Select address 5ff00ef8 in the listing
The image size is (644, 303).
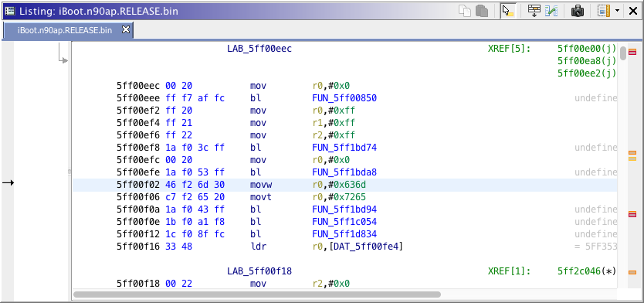(138, 148)
